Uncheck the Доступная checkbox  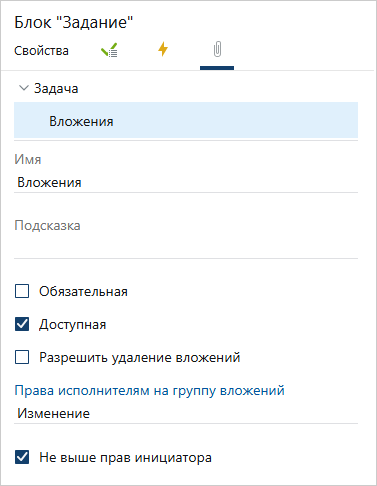pos(22,324)
